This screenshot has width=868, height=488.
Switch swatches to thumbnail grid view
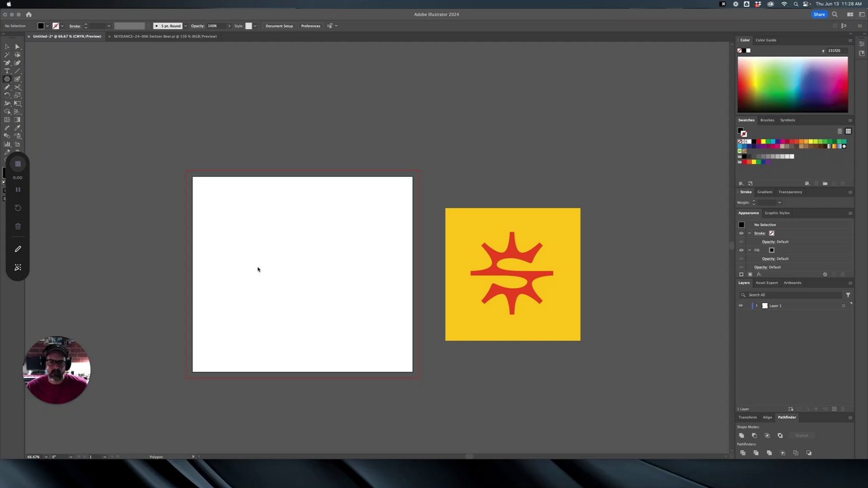tap(848, 131)
